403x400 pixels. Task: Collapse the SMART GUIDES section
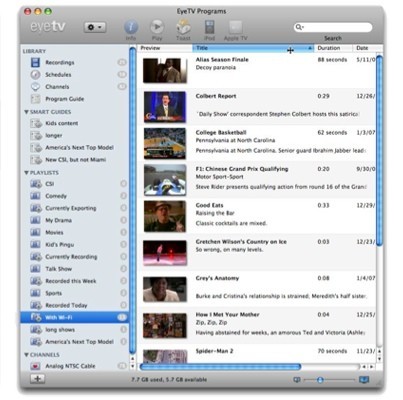coord(26,112)
